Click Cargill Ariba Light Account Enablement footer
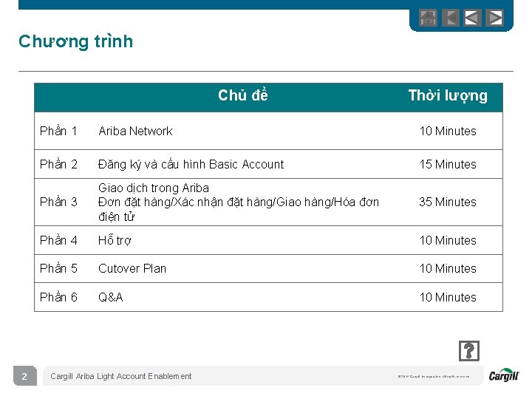 coord(120,376)
